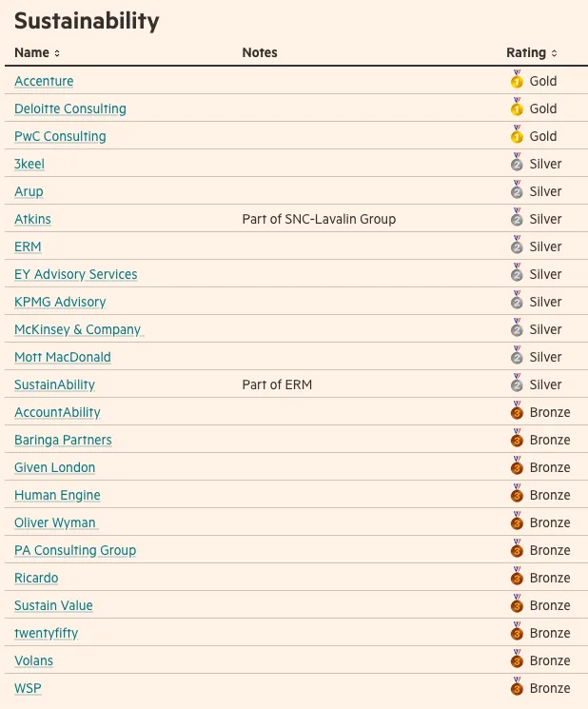Follow the Ricardo link
This screenshot has height=709, width=588.
click(x=36, y=578)
